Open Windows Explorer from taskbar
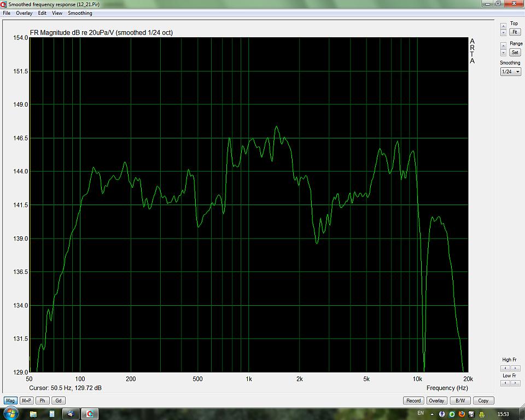The height and width of the screenshot is (420, 525). click(33, 415)
